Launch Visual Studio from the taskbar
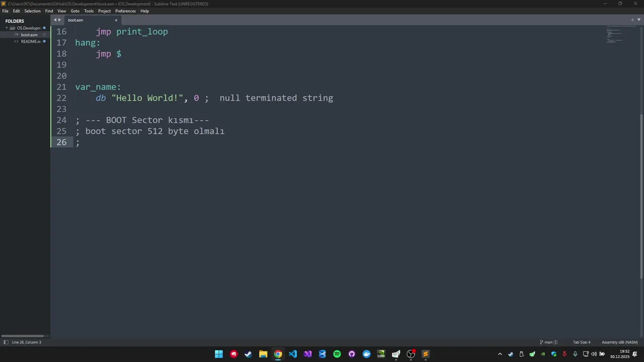 (307, 354)
